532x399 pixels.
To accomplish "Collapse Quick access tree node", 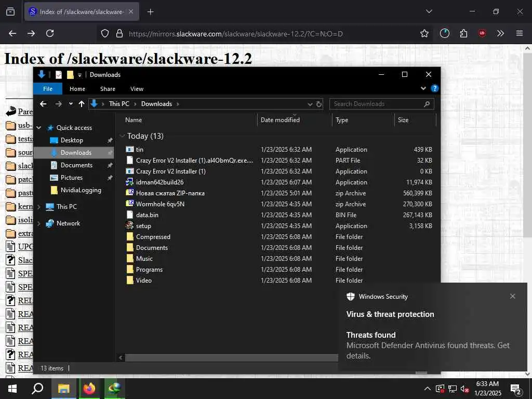I will 38,128.
